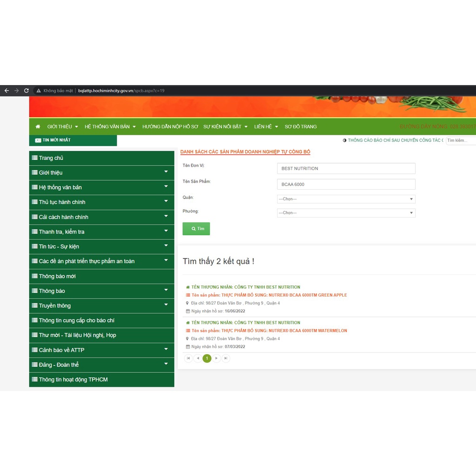Screen dimensions: 476x476
Task: Open HƯỚNG DẪN NỘP HỒ SƠ menu item
Action: pos(170,126)
